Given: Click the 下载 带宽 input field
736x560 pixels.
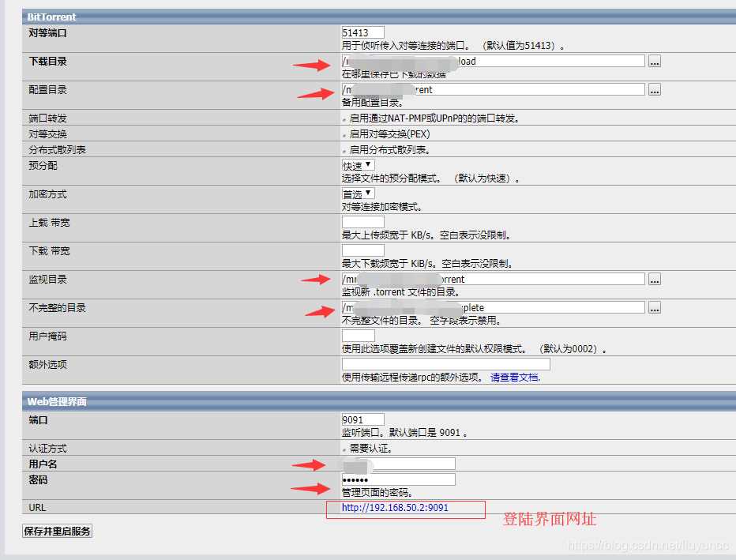Looking at the screenshot, I should [362, 250].
